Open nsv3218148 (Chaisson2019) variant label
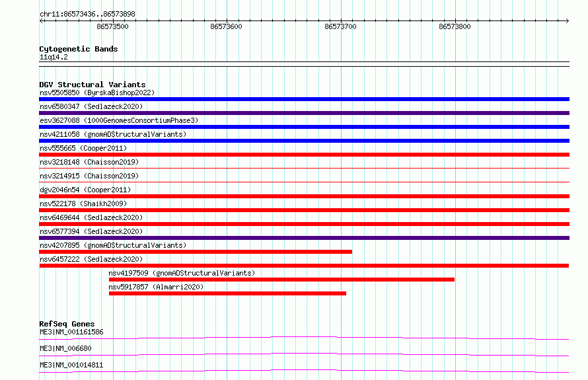The height and width of the screenshot is (380, 588). point(89,162)
